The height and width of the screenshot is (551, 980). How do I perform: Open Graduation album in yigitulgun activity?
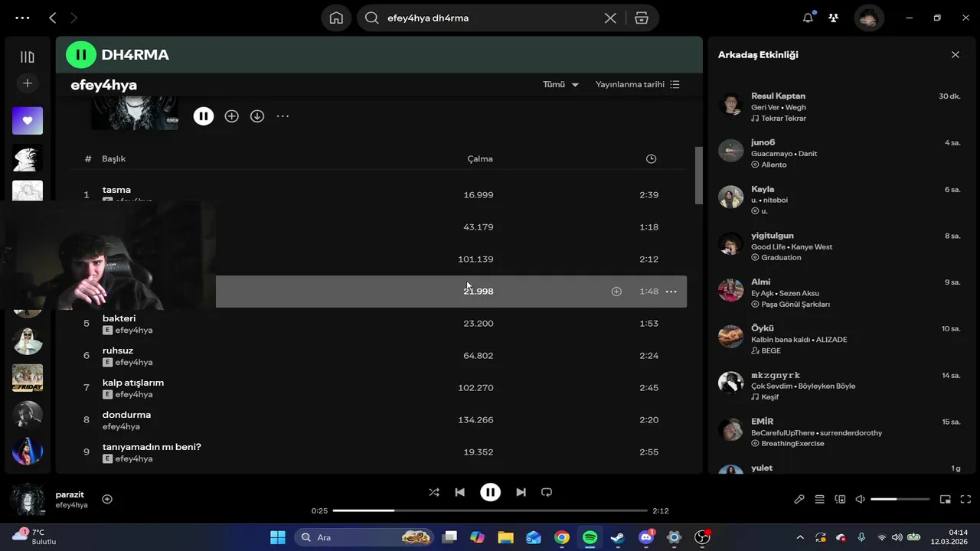[x=781, y=257]
